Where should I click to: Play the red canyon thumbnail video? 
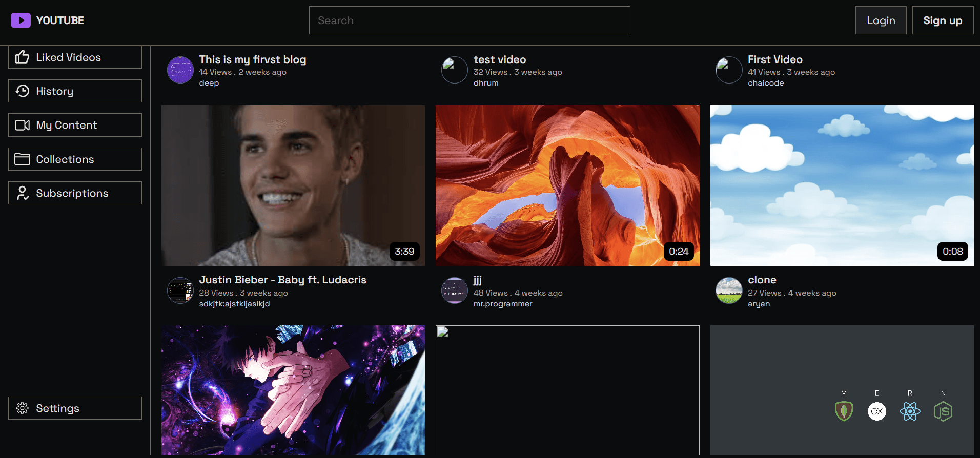pyautogui.click(x=567, y=185)
